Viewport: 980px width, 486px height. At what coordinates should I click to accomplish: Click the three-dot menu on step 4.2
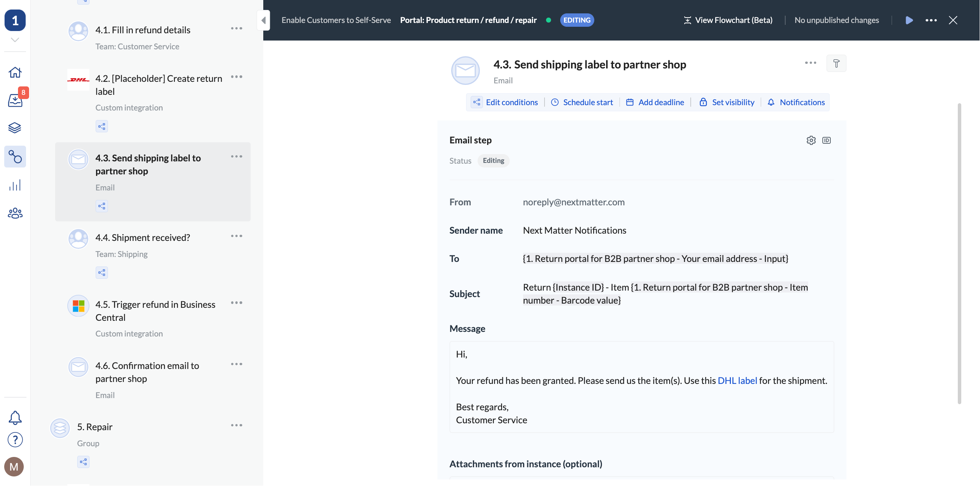click(x=236, y=78)
